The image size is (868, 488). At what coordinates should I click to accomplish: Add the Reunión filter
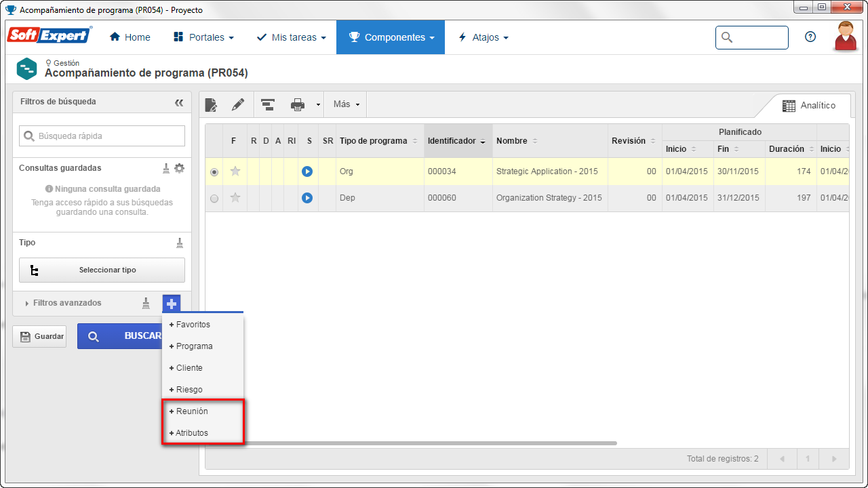(203, 411)
